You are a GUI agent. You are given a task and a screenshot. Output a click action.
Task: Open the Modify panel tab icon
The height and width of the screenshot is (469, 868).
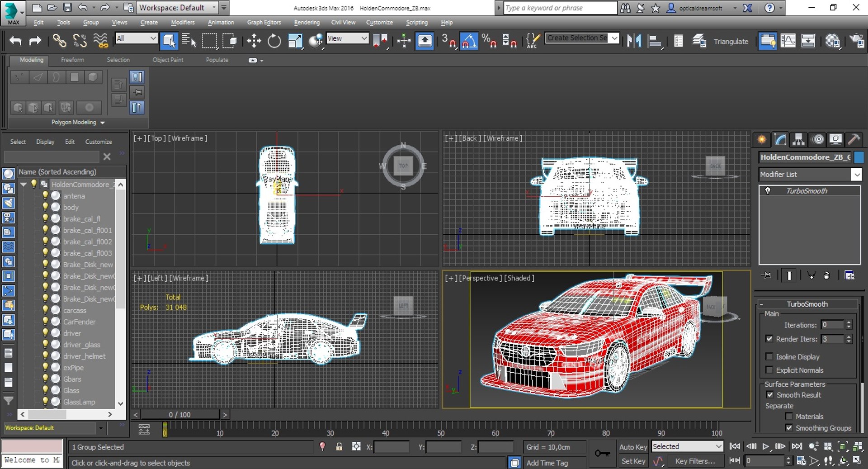click(x=780, y=139)
